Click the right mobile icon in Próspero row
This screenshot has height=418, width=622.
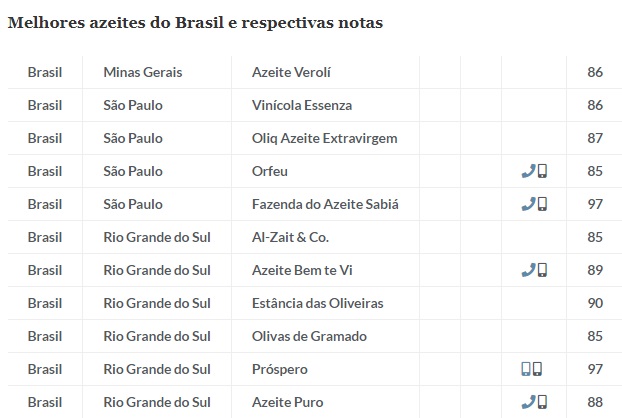tap(538, 369)
